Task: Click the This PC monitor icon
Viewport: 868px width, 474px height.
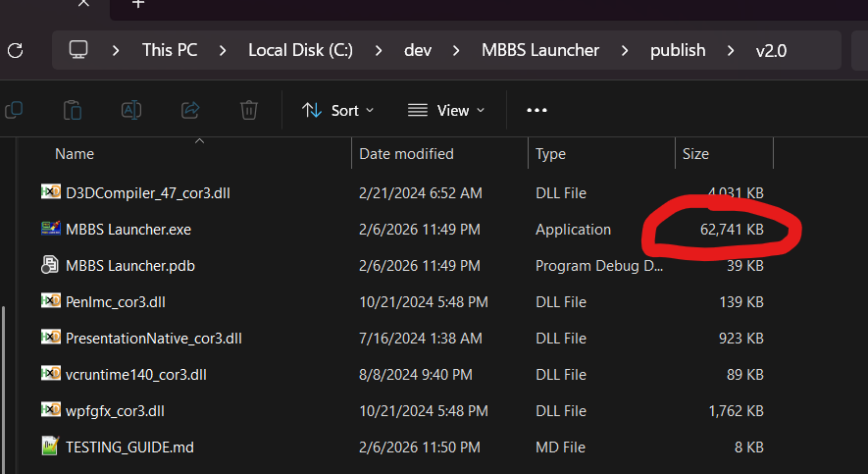Action: coord(78,50)
